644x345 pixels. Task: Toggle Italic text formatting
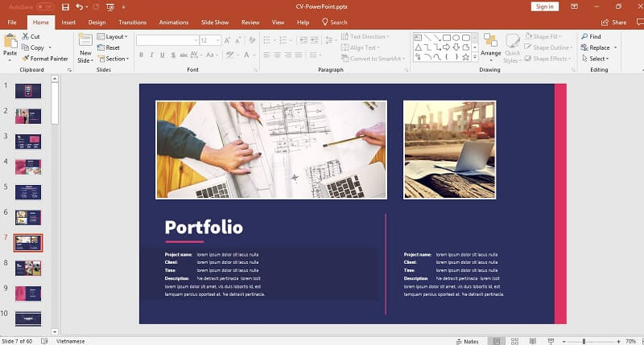[151, 55]
